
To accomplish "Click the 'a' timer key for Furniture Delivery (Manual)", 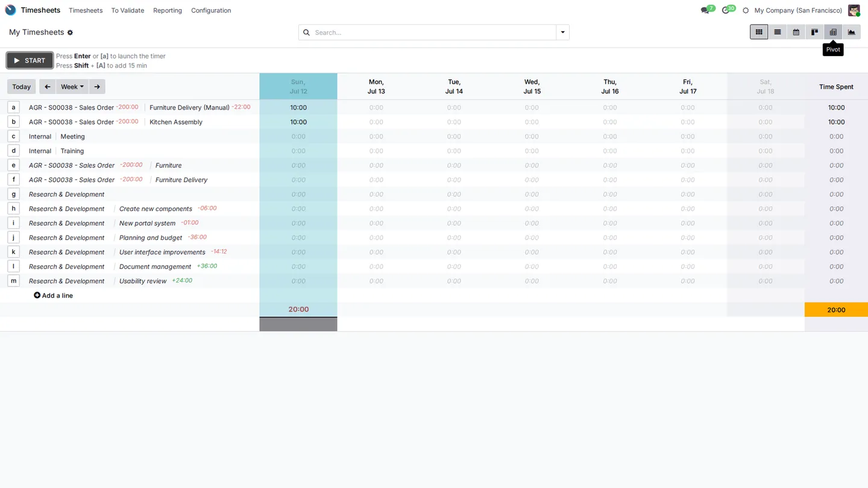I will pyautogui.click(x=13, y=107).
